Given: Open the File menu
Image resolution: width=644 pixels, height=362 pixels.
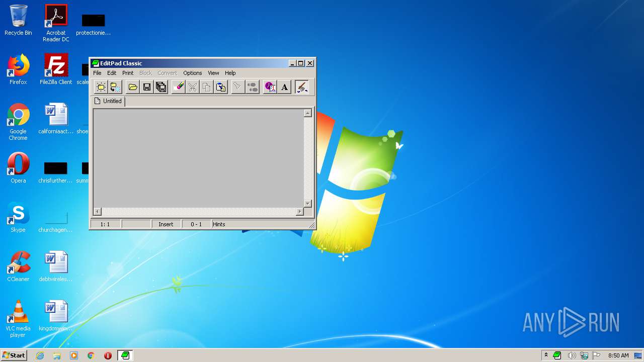Looking at the screenshot, I should point(97,73).
